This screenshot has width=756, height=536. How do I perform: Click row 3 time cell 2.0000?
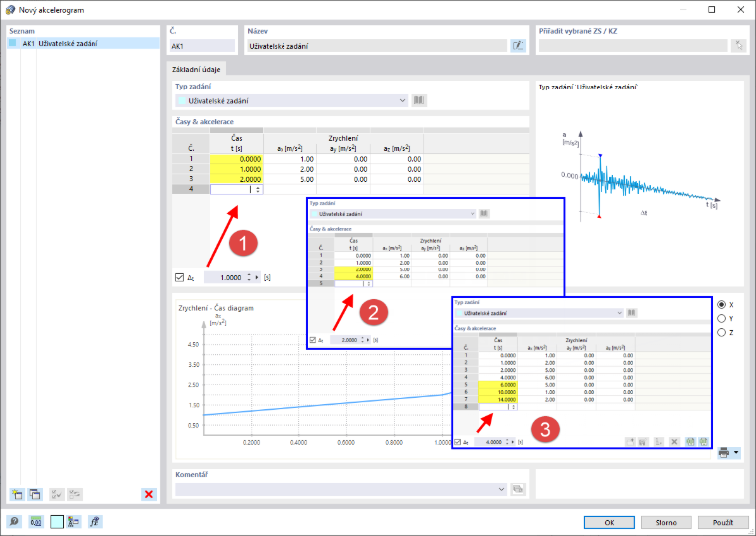237,179
